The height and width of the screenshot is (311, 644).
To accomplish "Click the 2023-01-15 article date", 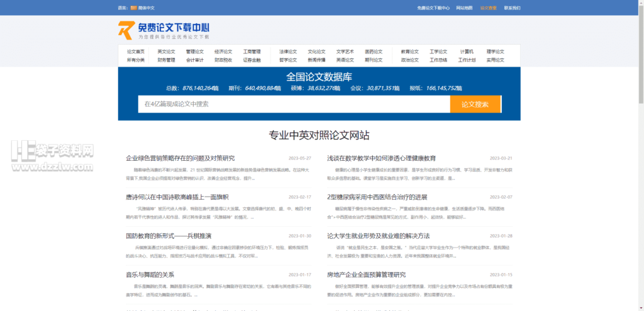I will [x=501, y=275].
